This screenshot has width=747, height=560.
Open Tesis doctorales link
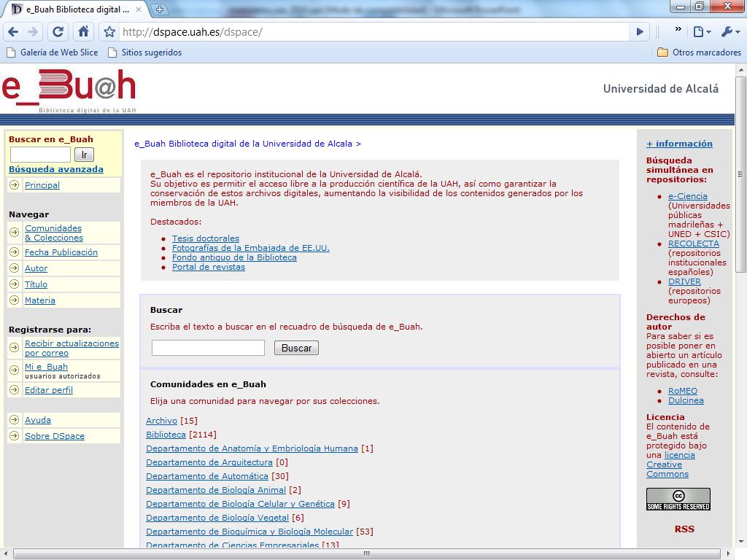205,238
